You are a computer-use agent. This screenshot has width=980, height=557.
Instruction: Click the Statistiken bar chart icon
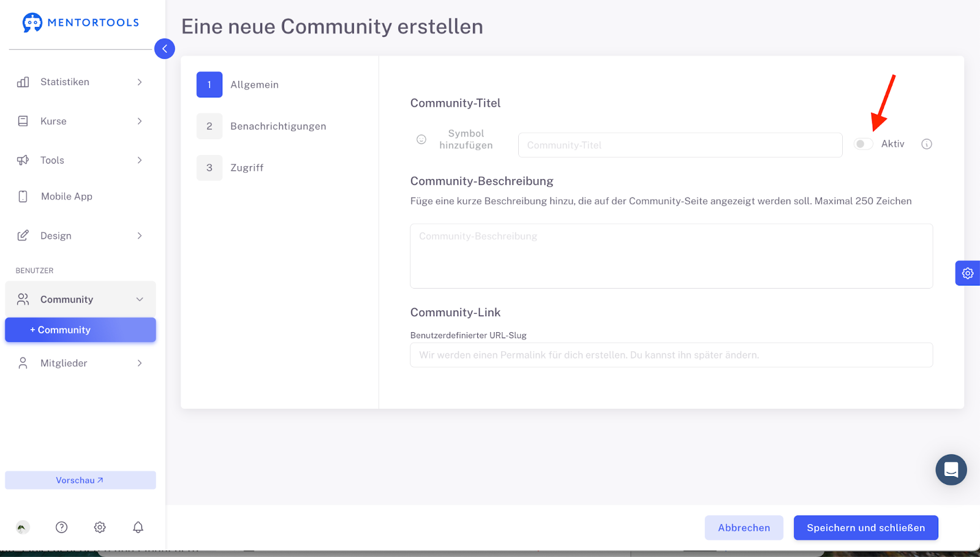(x=23, y=82)
